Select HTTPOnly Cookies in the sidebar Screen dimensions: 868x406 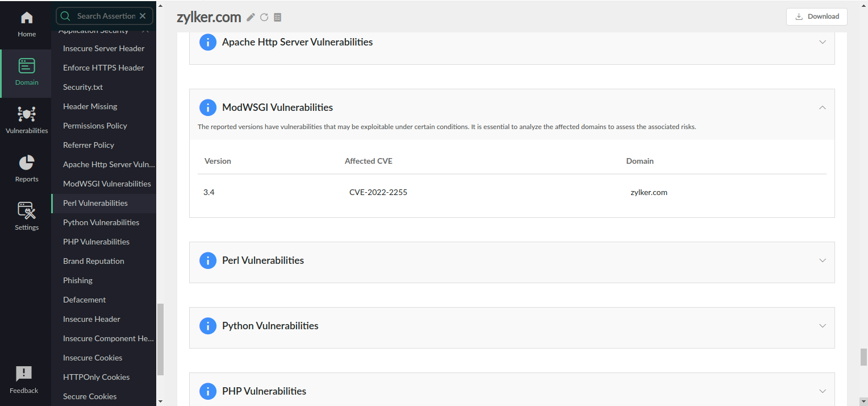[x=97, y=377]
